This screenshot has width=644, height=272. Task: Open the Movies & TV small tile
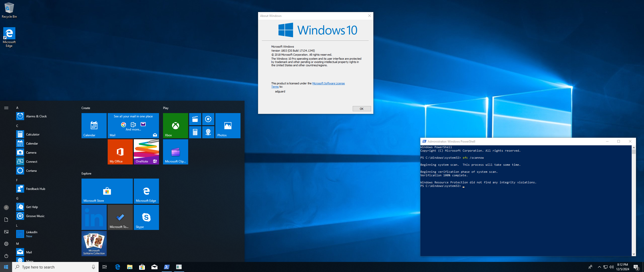pyautogui.click(x=195, y=119)
